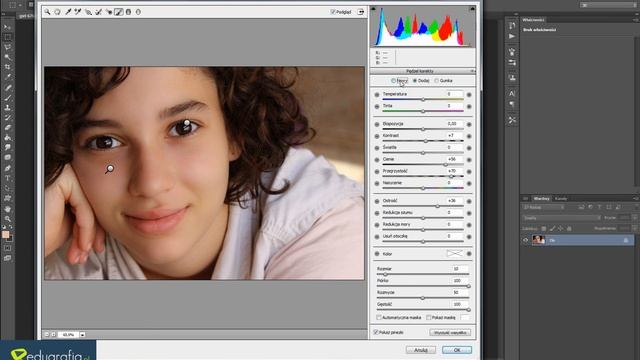Open the Pędzel korekty panel menu
Image resolution: width=640 pixels, height=360 pixels.
point(472,71)
